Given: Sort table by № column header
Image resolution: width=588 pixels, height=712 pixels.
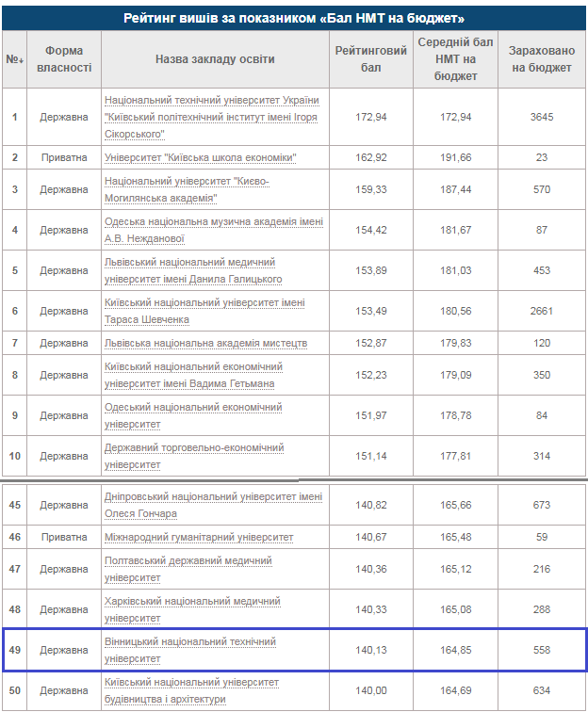Looking at the screenshot, I should click(14, 59).
